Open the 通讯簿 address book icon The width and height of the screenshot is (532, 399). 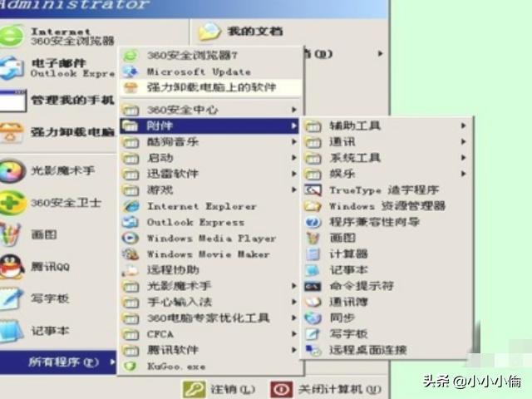point(313,302)
